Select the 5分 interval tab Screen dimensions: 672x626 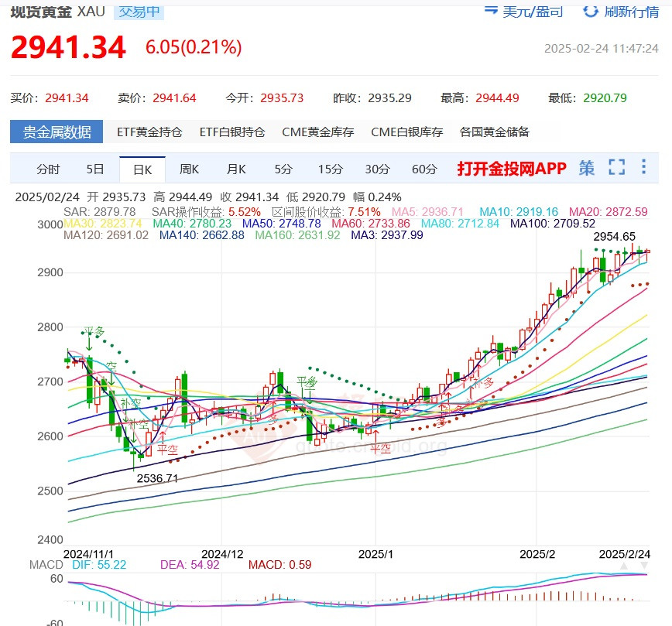tap(283, 169)
